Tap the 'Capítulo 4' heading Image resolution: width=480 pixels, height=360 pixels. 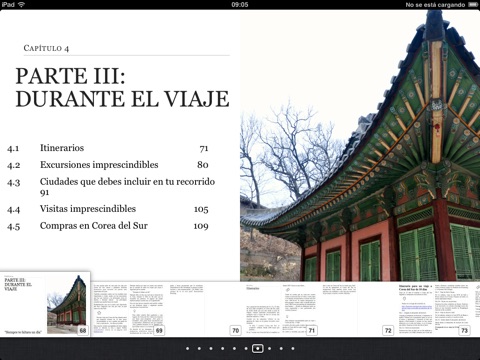click(46, 48)
